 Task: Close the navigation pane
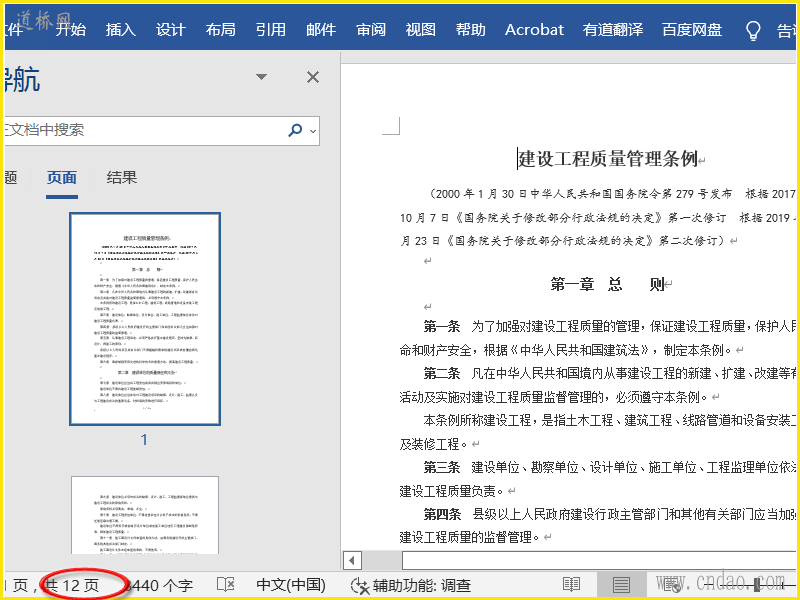point(313,77)
